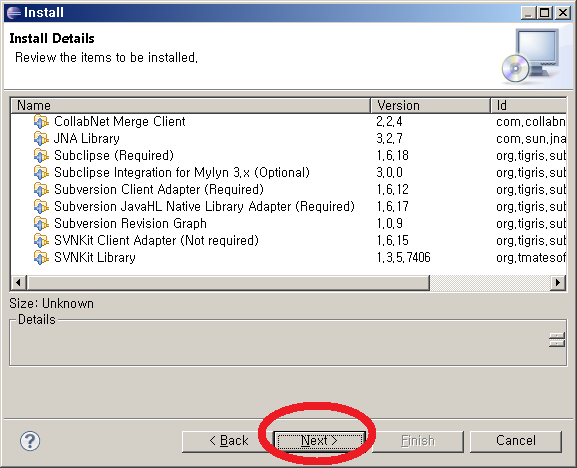
Task: Select SVNKit Client Adapter (Not required) row
Action: click(288, 240)
